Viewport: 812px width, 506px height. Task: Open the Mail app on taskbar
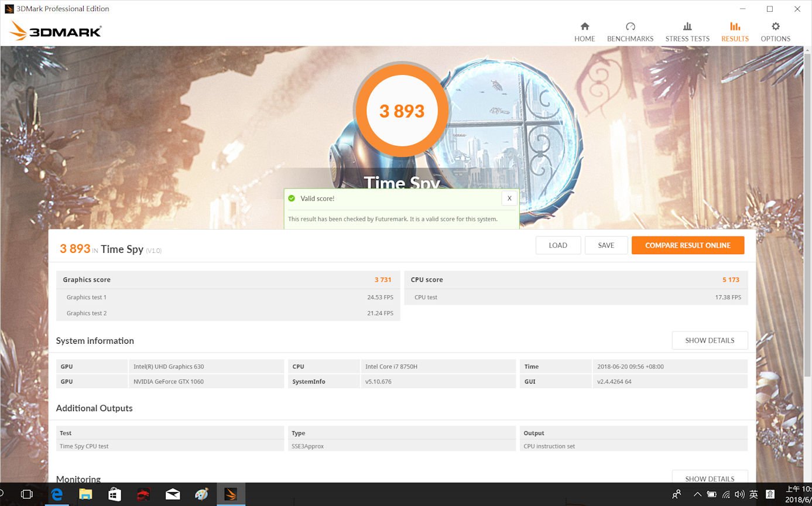pyautogui.click(x=173, y=494)
